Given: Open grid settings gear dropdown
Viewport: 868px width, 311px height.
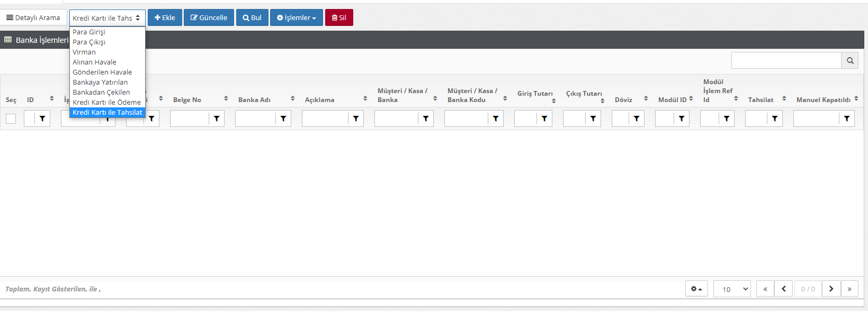Looking at the screenshot, I should [x=696, y=289].
